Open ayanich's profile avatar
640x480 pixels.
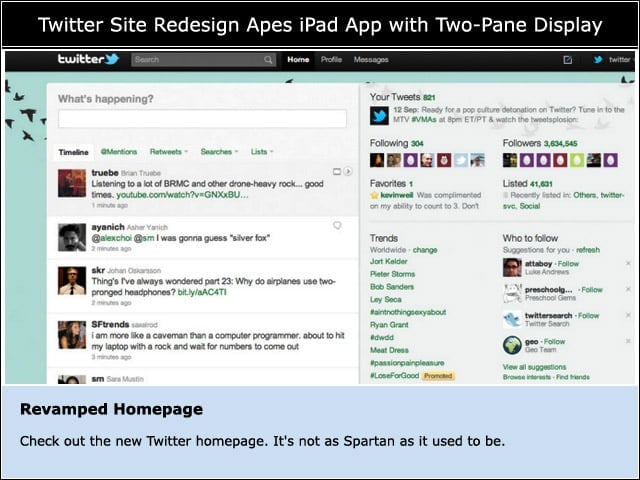pyautogui.click(x=72, y=237)
